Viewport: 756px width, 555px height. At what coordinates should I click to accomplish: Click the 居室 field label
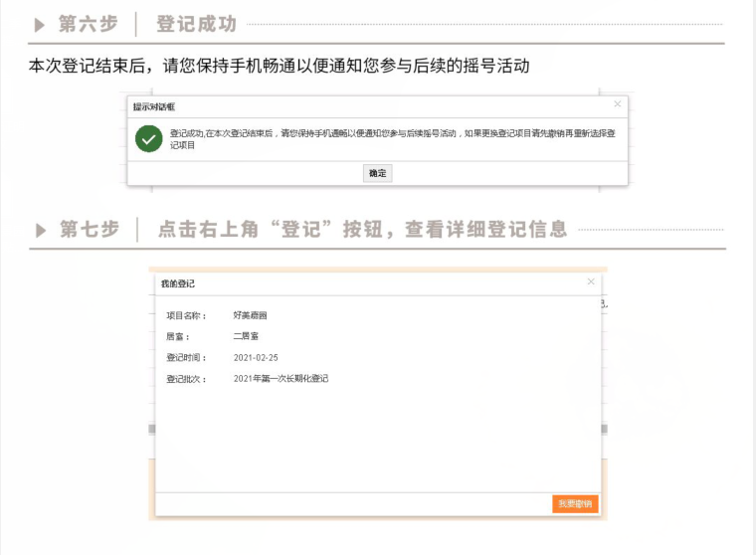click(177, 336)
